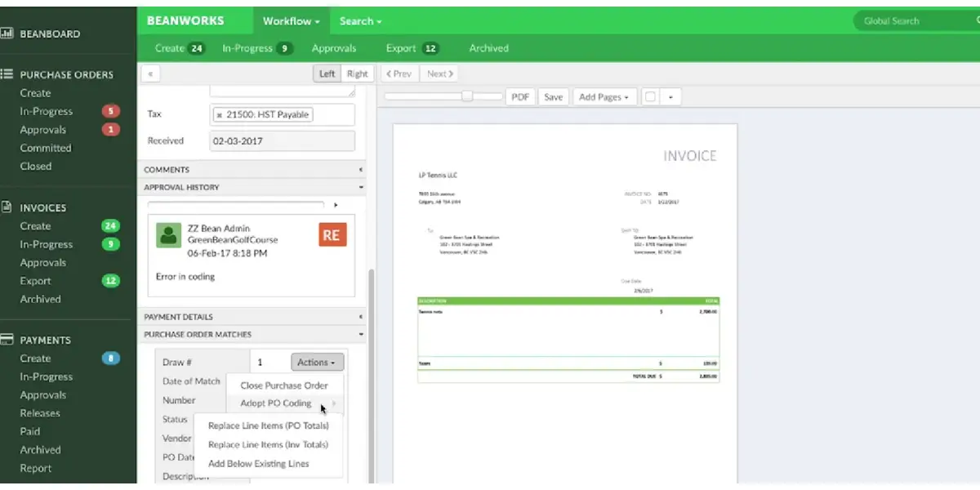Open Purchase Orders Committed link
Viewport: 980px width, 490px height.
[x=46, y=148]
